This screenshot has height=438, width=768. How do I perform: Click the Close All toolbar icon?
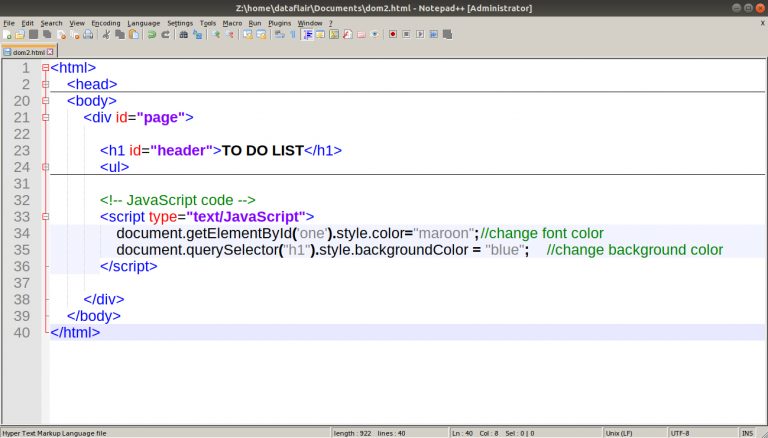75,34
